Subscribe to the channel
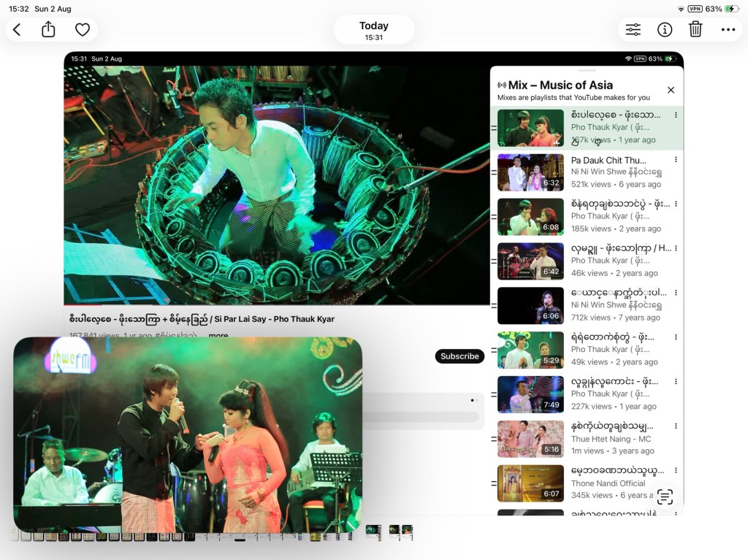 (x=459, y=356)
